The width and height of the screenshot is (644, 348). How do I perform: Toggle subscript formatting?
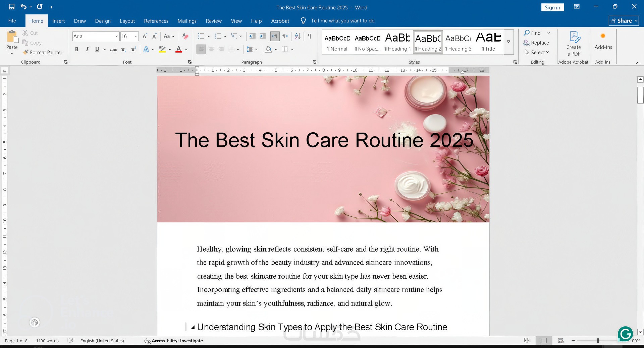point(124,50)
